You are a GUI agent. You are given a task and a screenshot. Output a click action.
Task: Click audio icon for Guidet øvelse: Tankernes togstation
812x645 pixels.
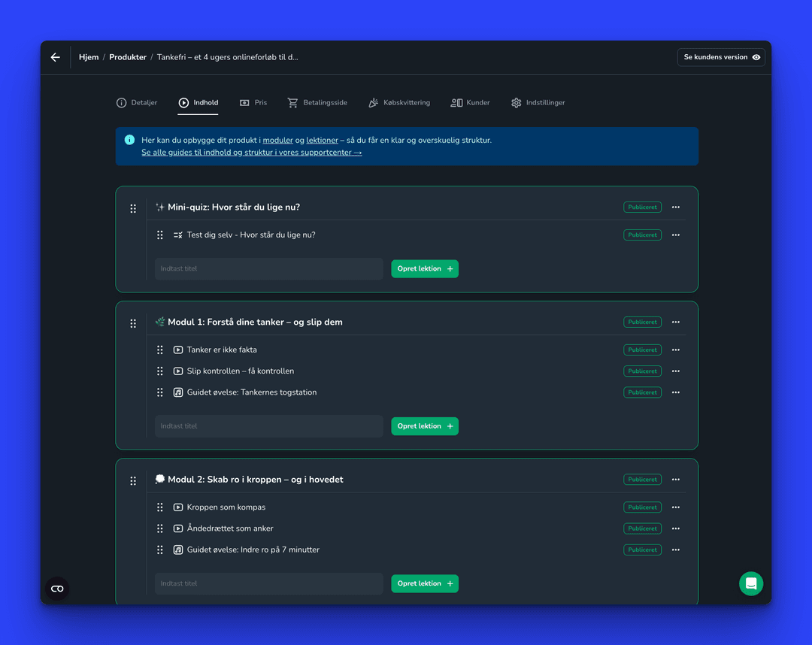[x=178, y=392]
